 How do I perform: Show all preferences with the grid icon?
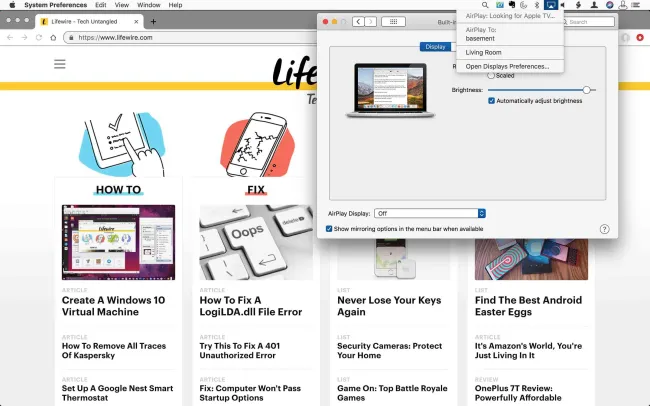393,21
